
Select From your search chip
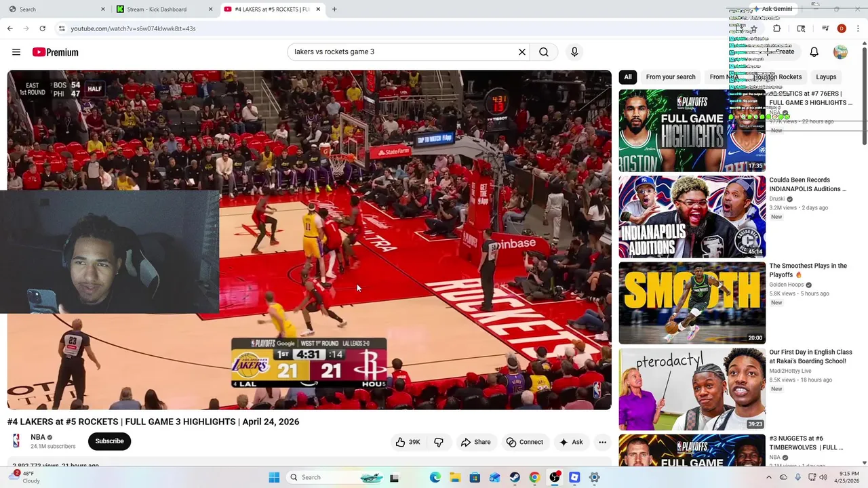point(671,77)
